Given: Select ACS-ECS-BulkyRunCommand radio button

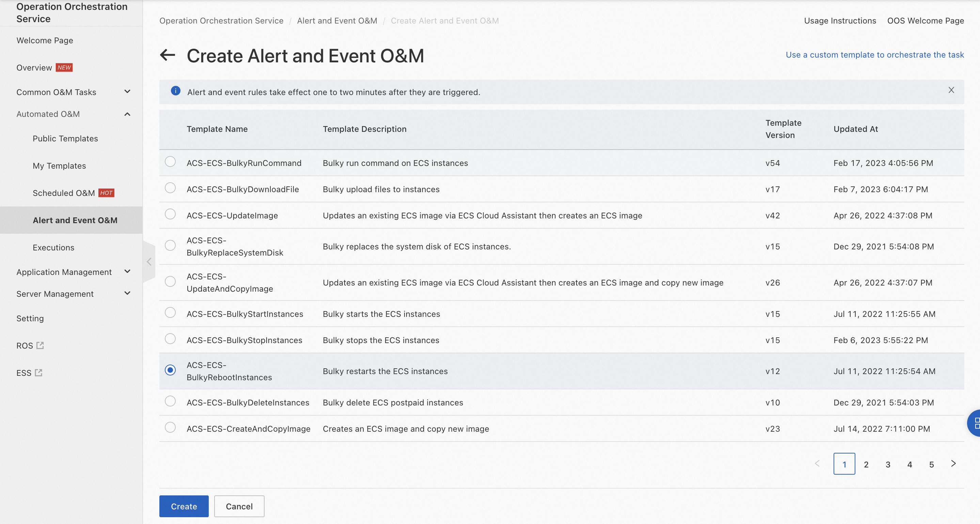Looking at the screenshot, I should pyautogui.click(x=170, y=162).
